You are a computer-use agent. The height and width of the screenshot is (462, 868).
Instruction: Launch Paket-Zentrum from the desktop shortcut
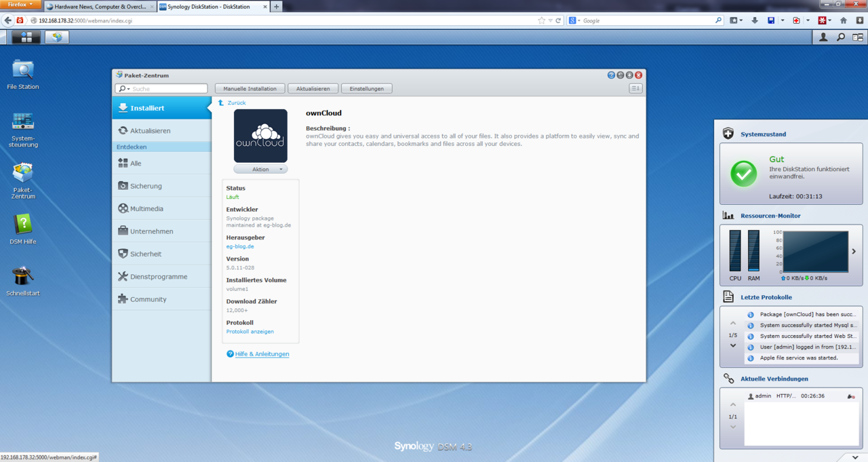23,181
